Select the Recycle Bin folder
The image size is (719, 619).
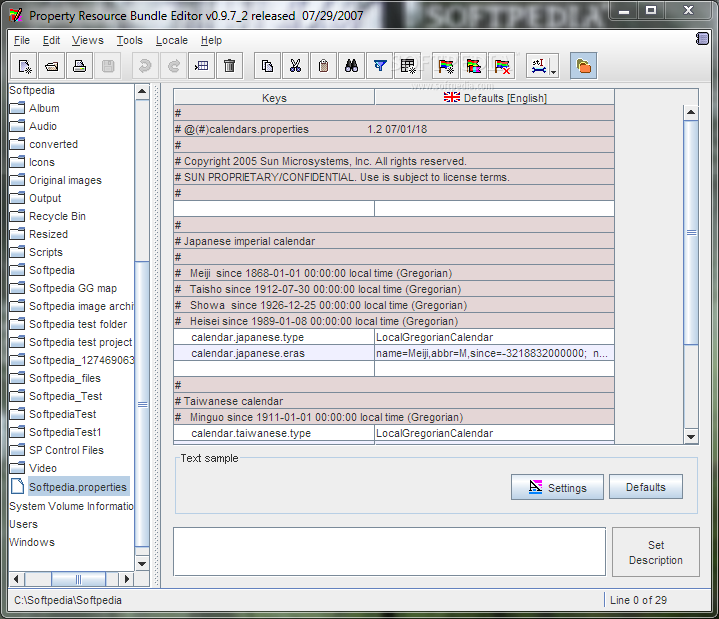[x=57, y=216]
